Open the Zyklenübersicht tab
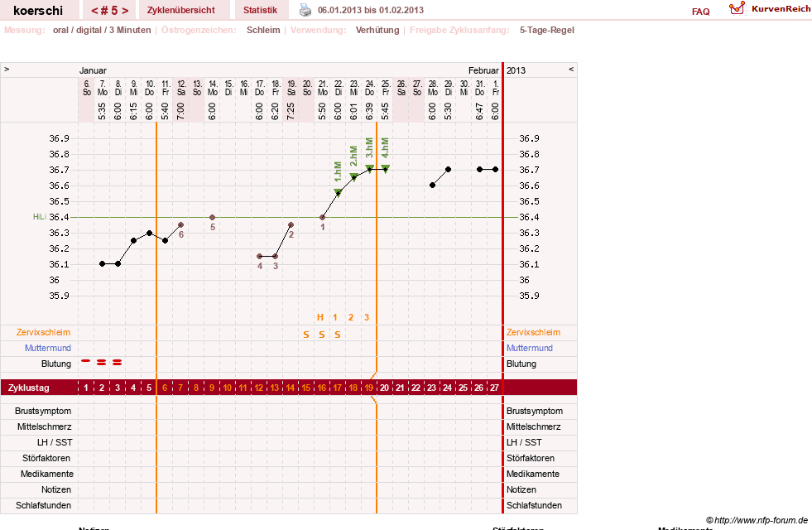Screen dimensions: 812x530 click(180, 10)
